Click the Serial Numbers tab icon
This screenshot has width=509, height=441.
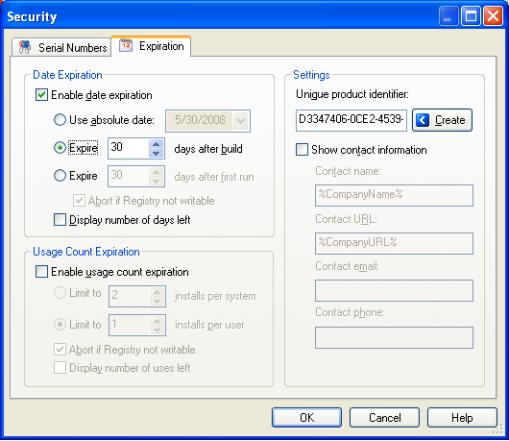point(25,47)
